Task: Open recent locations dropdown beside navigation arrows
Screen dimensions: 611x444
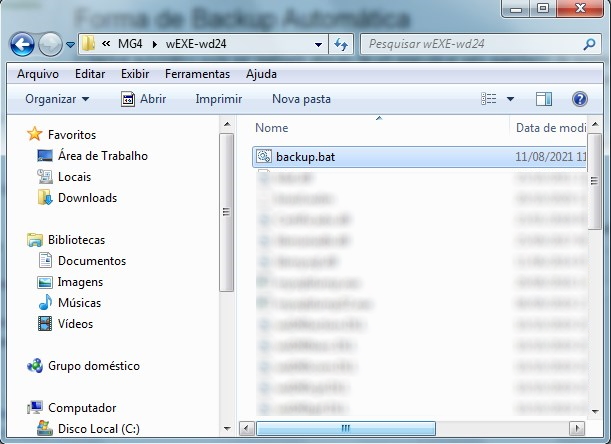Action: 70,45
